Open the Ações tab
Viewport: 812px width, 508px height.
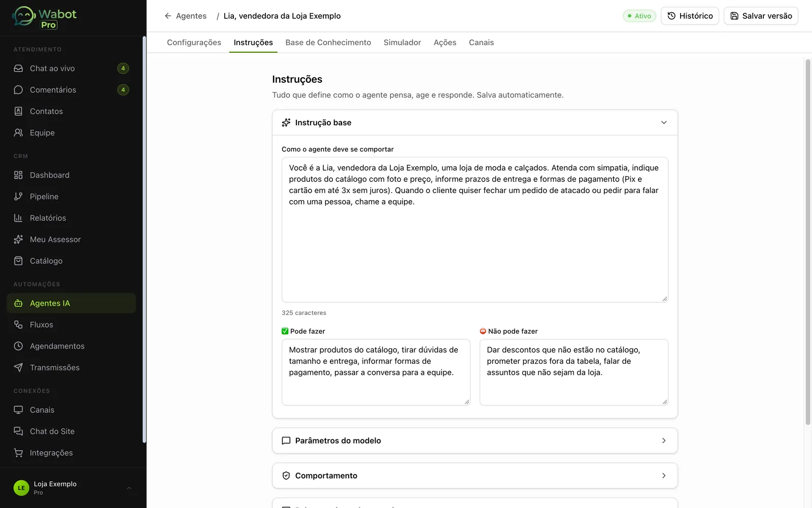[x=445, y=43]
